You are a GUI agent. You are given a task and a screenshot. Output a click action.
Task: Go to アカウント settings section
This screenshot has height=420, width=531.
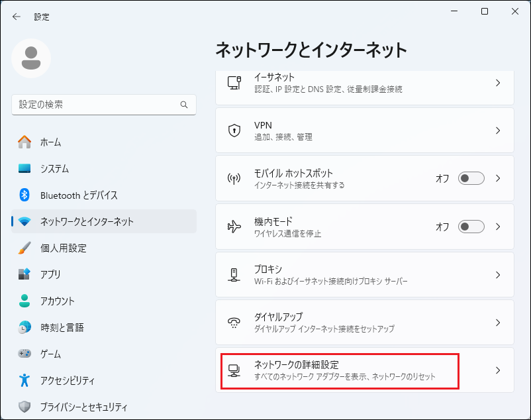[x=58, y=301]
